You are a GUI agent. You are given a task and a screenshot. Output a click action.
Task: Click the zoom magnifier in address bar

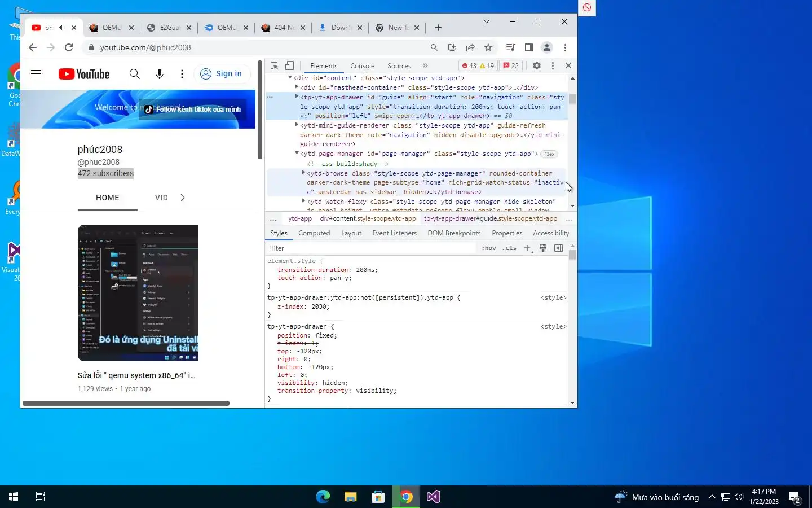point(434,47)
